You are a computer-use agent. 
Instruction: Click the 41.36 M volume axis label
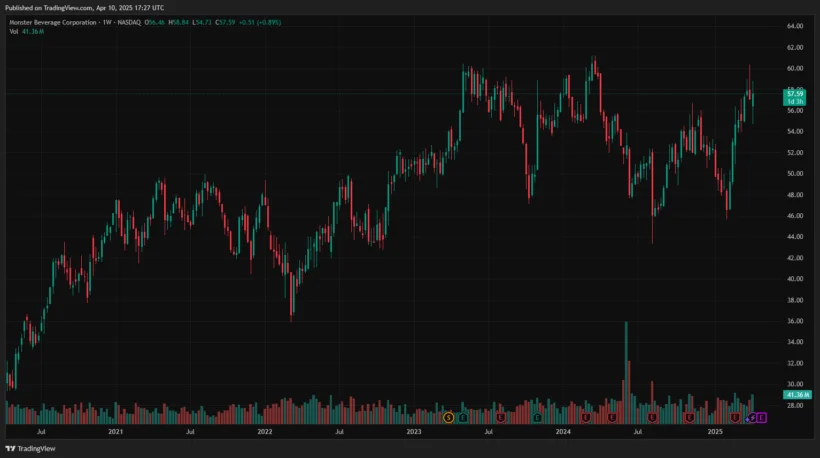tap(798, 395)
